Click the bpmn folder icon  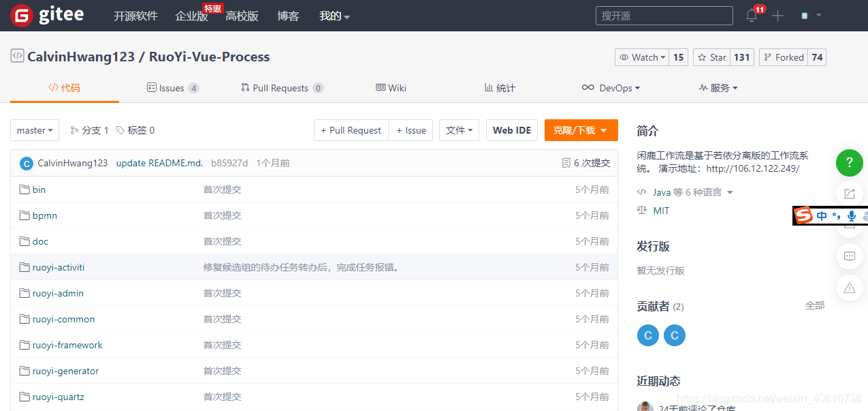tap(25, 215)
